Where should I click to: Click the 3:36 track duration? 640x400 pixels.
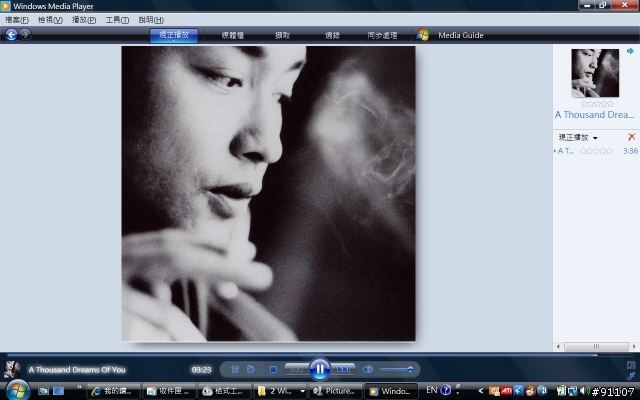click(x=630, y=151)
